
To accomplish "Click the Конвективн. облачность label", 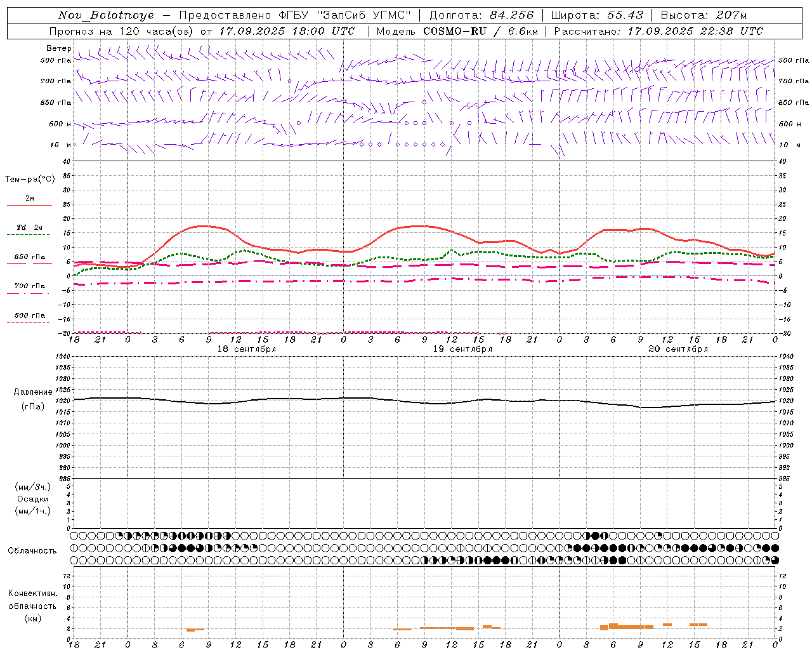I will pyautogui.click(x=32, y=600).
